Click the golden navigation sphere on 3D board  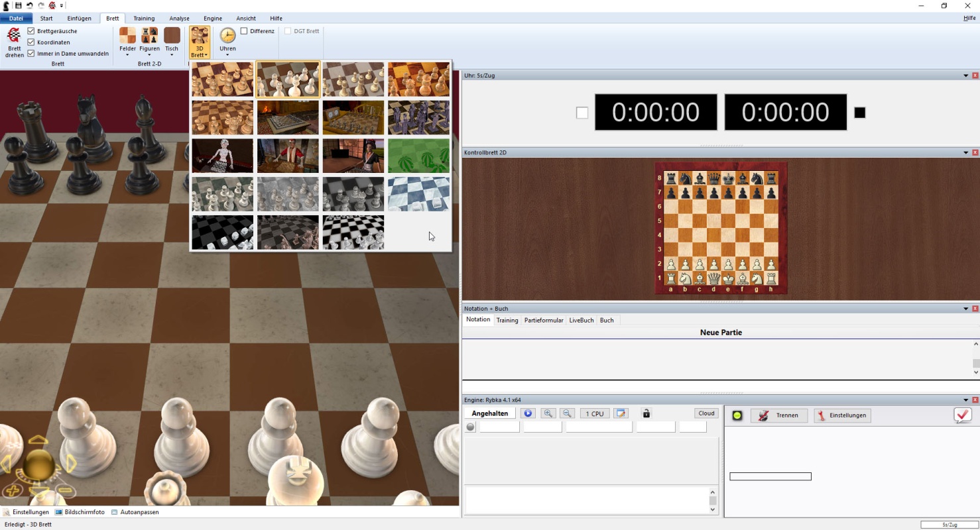coord(38,465)
